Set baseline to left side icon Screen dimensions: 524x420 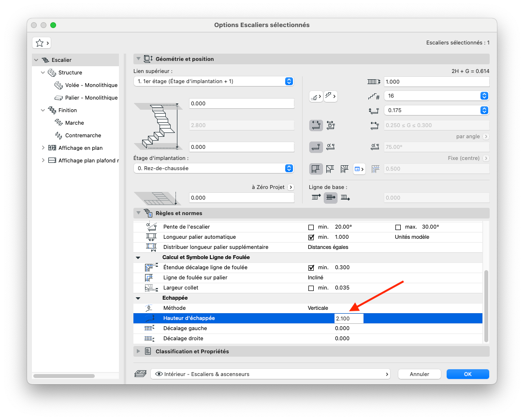(x=316, y=198)
